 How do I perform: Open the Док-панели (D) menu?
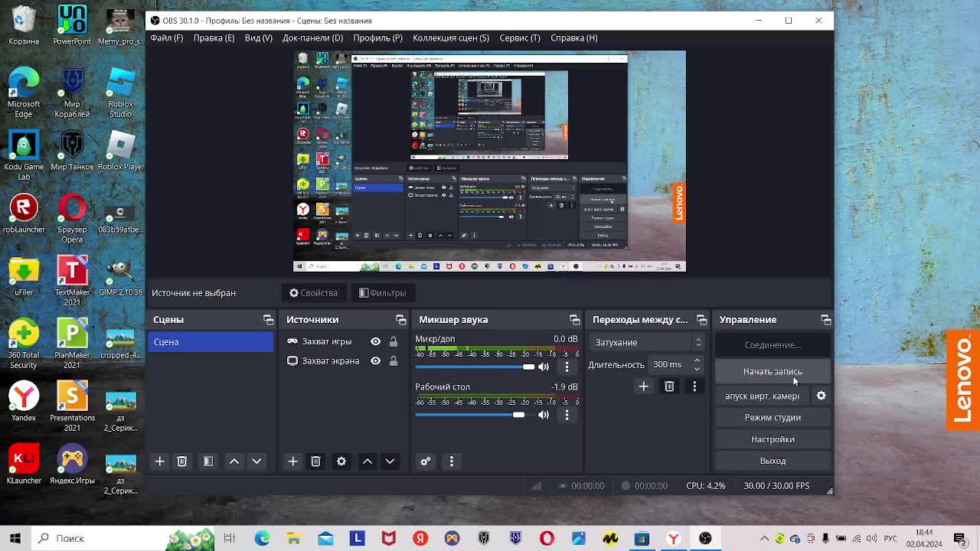pyautogui.click(x=312, y=37)
